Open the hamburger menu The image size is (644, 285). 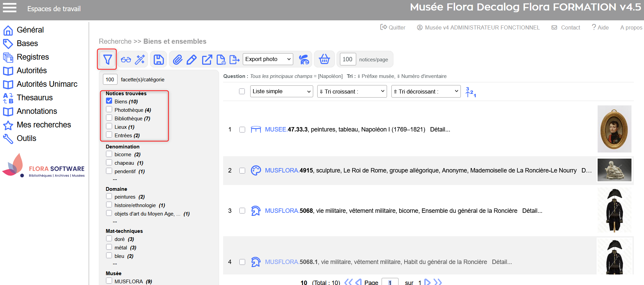[x=9, y=8]
